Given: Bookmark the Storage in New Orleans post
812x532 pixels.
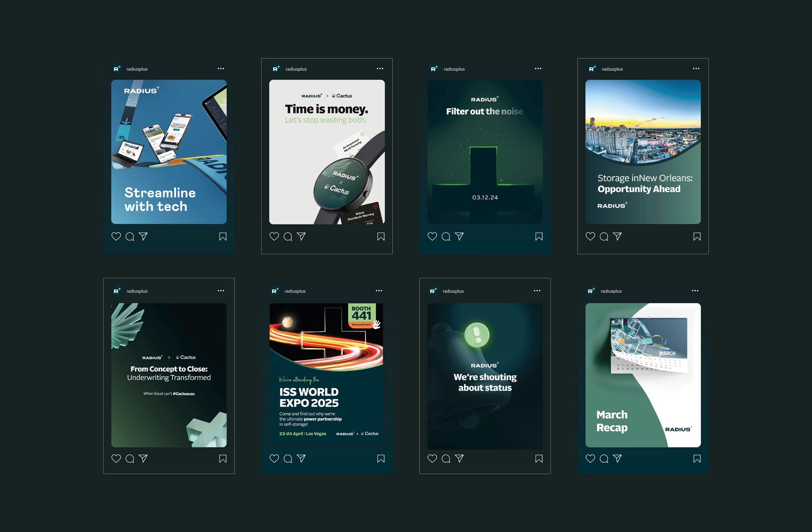Looking at the screenshot, I should coord(697,237).
